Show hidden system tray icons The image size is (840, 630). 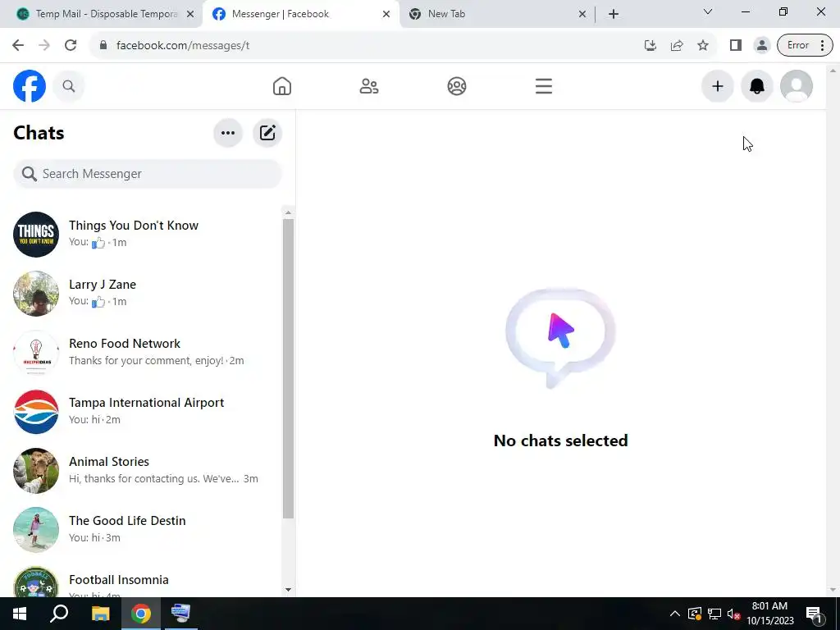coord(675,614)
